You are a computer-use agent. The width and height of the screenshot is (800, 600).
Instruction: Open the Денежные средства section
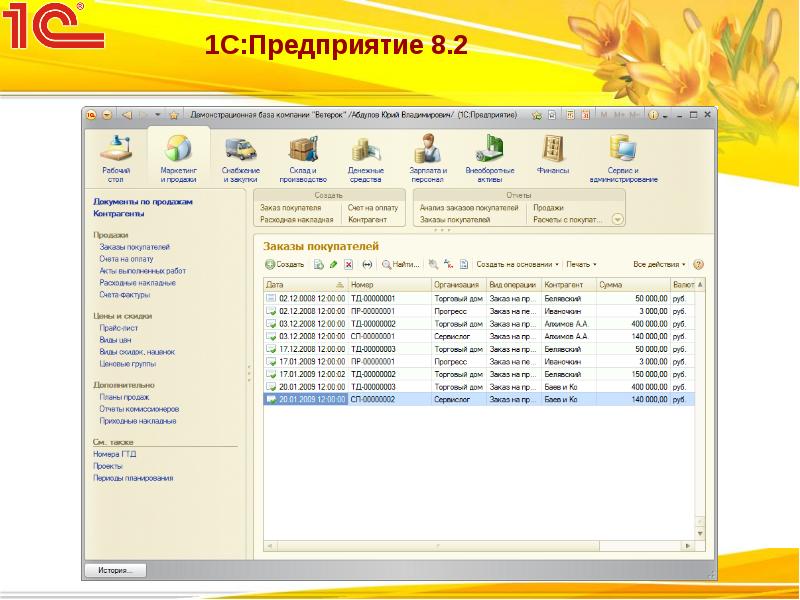point(366,158)
